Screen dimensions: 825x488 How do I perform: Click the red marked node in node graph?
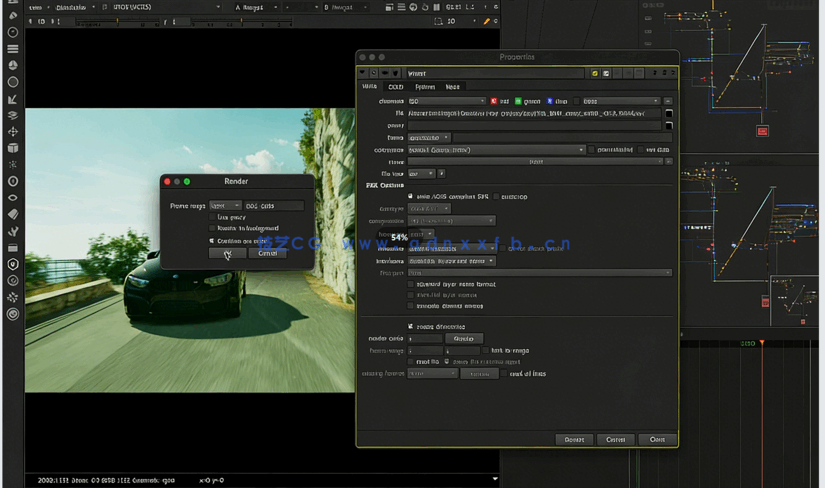pyautogui.click(x=762, y=131)
